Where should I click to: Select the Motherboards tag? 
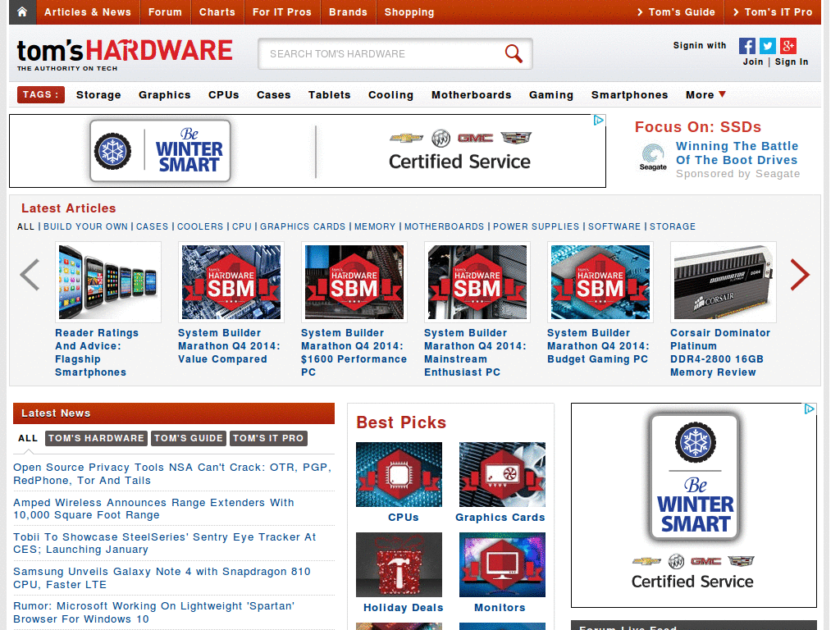click(x=472, y=95)
